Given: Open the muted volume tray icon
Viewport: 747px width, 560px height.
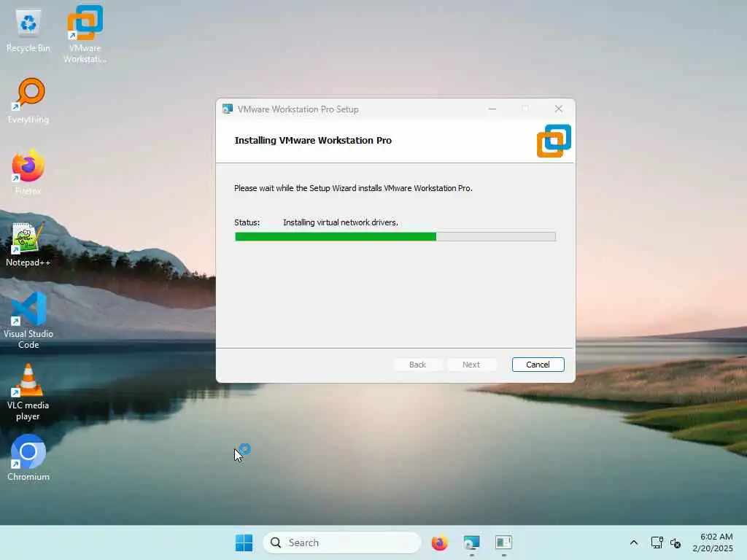Looking at the screenshot, I should click(675, 542).
